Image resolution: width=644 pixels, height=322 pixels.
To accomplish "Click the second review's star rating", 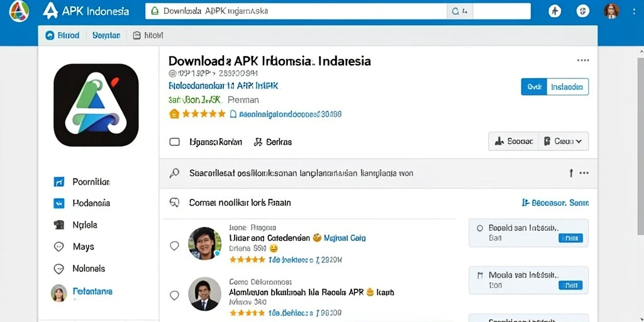I will coord(247,313).
